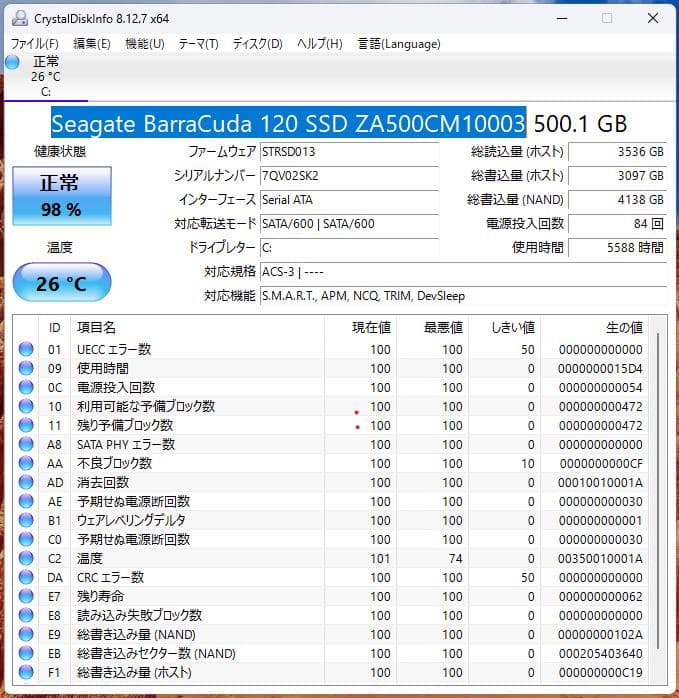
Task: Click the 総書込量 (ホスト) value 3097 GB
Action: [617, 176]
